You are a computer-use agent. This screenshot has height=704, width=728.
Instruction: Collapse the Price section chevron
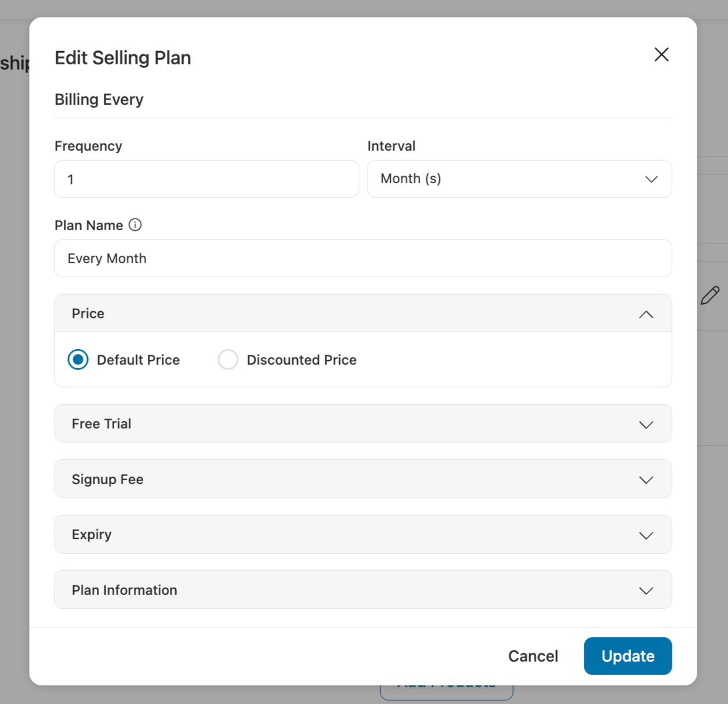coord(646,314)
